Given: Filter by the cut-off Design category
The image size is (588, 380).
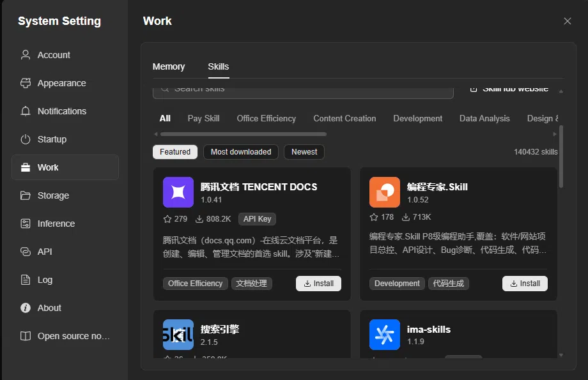Looking at the screenshot, I should (543, 118).
